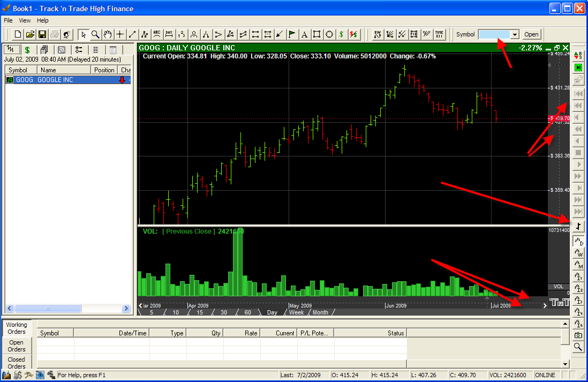Select the letter A text tool
This screenshot has height=382, width=588.
tap(304, 34)
